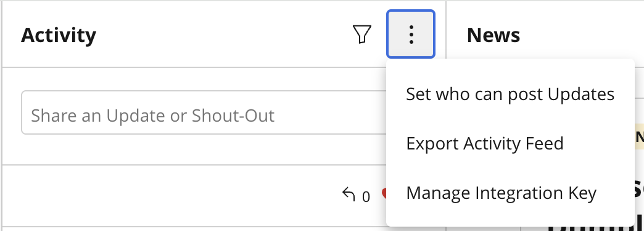
Task: Click the three-dot more options button
Action: [x=411, y=34]
